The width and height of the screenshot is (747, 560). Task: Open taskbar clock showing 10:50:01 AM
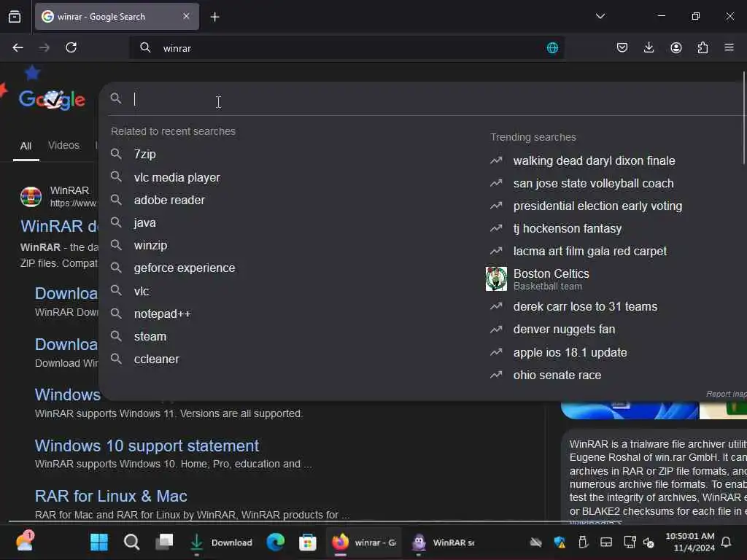click(690, 542)
